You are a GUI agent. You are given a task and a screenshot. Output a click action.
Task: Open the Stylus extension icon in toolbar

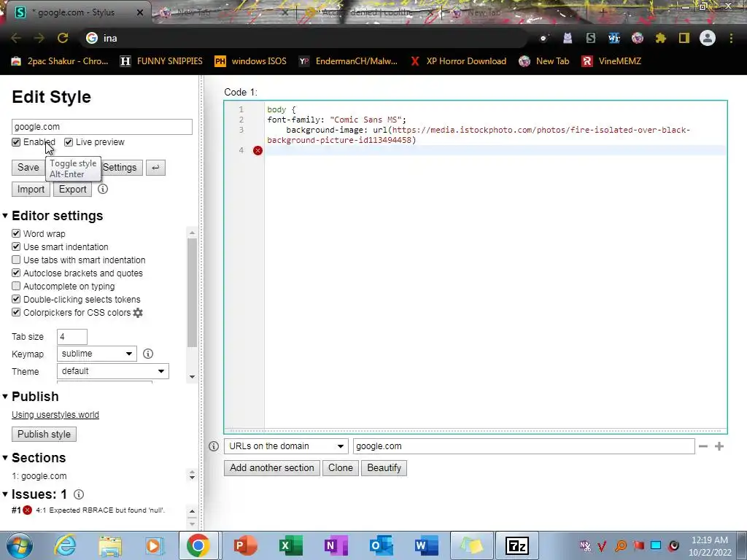tap(591, 38)
